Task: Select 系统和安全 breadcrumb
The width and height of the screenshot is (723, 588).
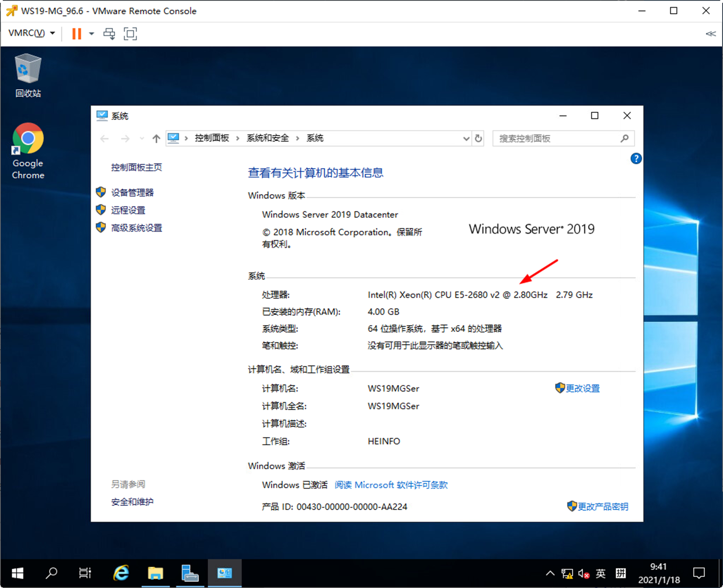Action: pyautogui.click(x=267, y=138)
